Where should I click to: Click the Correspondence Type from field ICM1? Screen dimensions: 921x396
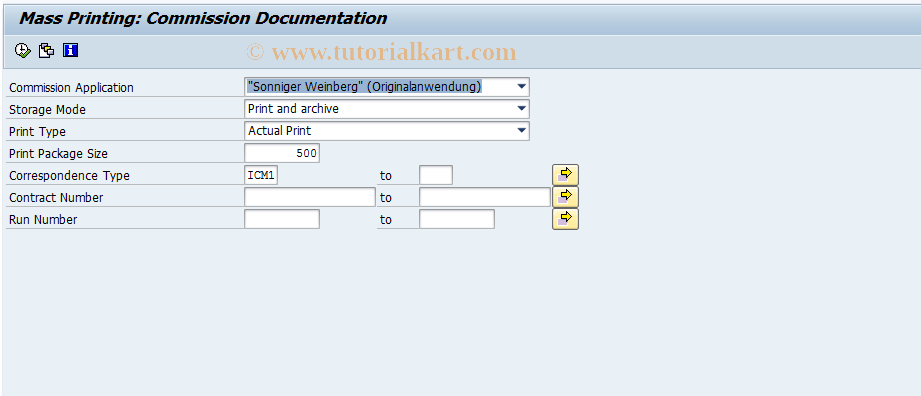tap(261, 176)
